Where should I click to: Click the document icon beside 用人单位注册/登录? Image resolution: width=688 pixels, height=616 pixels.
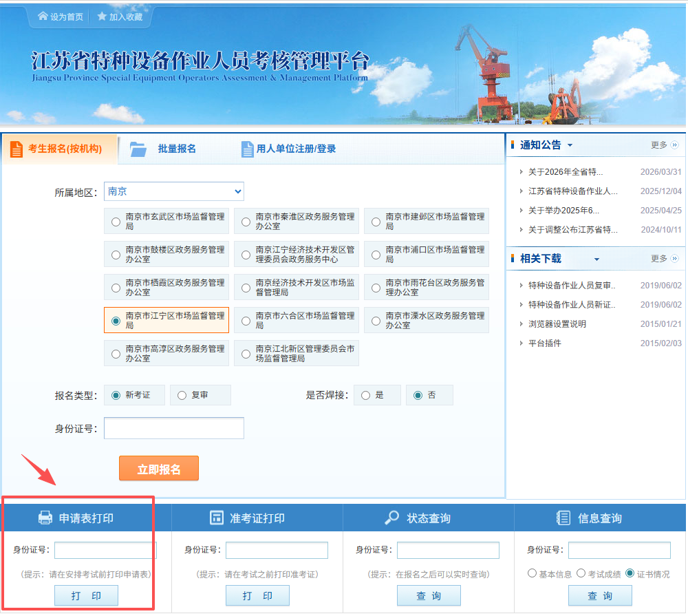[248, 149]
